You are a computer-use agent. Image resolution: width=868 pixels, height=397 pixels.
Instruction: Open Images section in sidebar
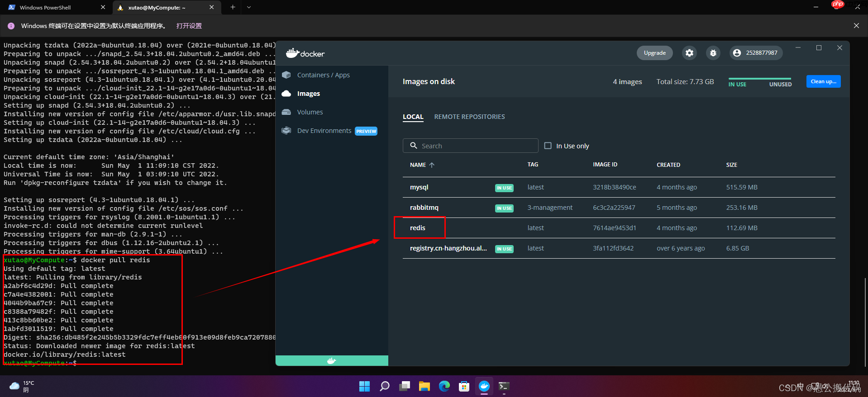[x=308, y=94]
